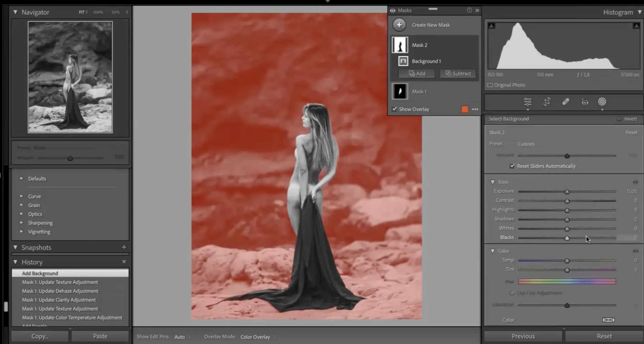Viewport: 644px width, 344px height.
Task: Toggle the Show Overlay checkbox
Action: coord(394,109)
